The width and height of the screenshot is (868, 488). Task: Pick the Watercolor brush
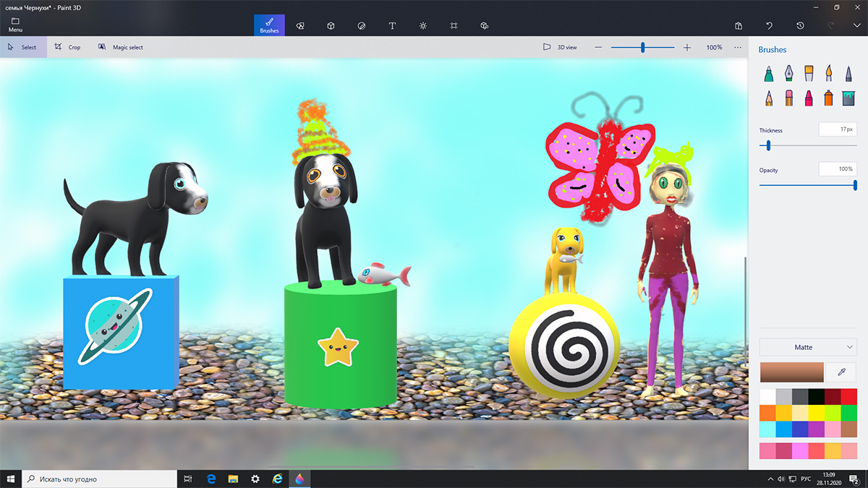(x=829, y=74)
